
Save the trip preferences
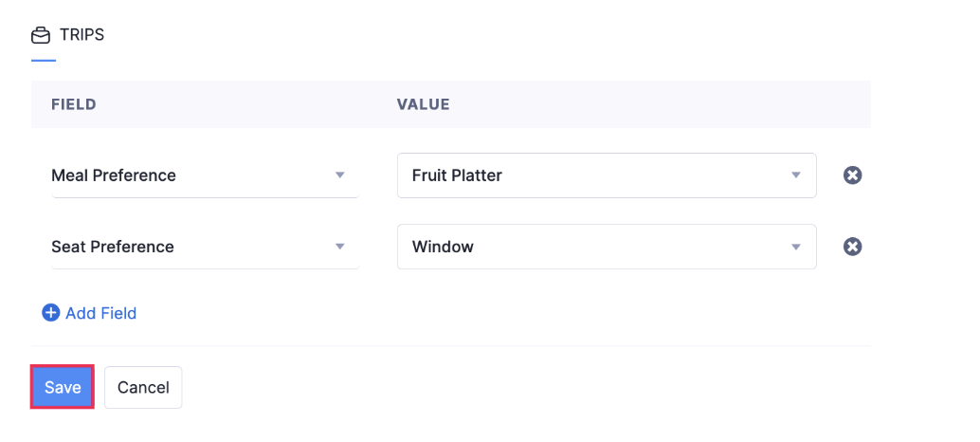pos(63,387)
